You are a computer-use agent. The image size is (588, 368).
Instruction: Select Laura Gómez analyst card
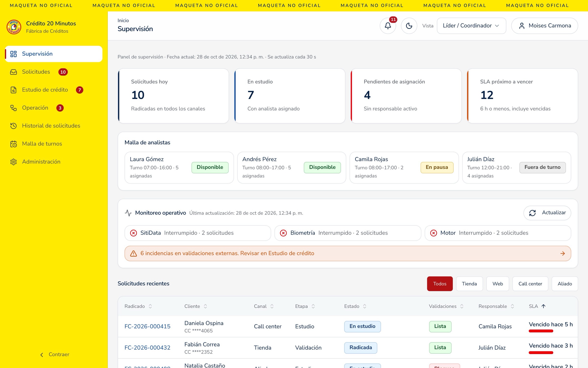[179, 168]
